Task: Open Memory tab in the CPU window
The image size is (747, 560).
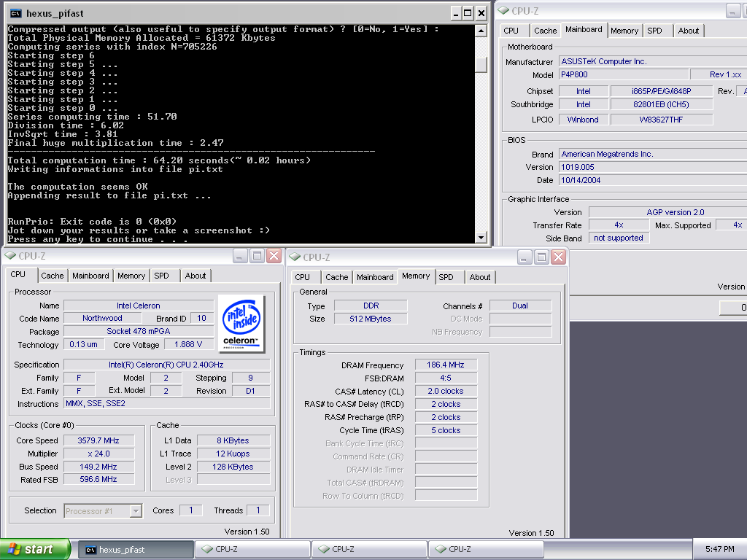Action: 131,276
